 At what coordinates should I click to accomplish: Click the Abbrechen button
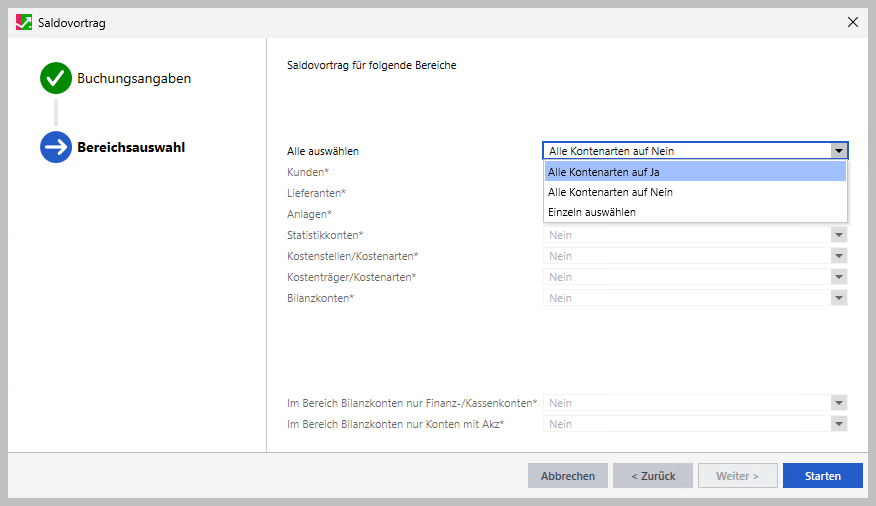(568, 476)
